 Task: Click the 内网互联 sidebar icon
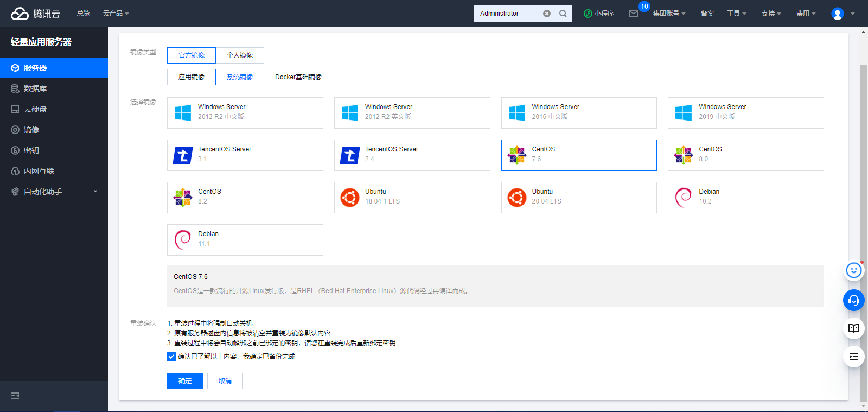(15, 171)
